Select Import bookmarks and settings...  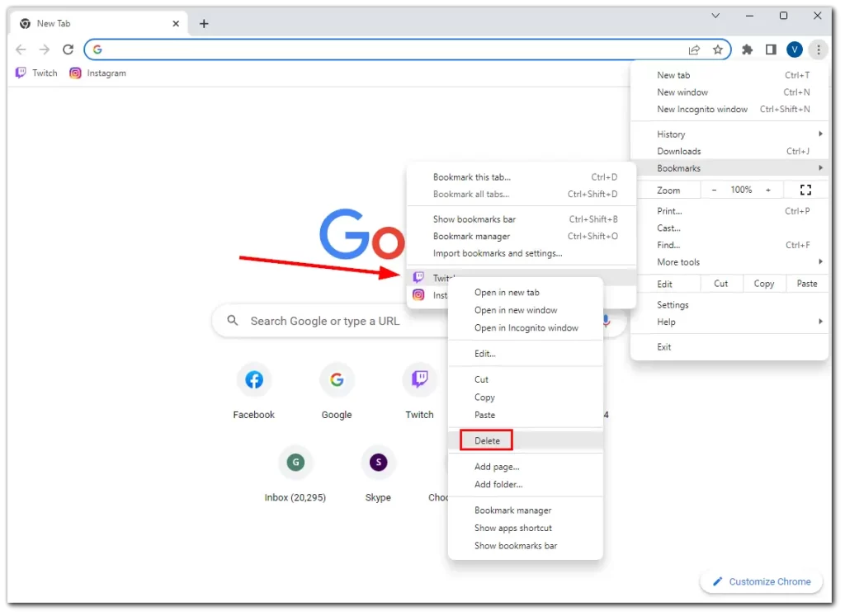[x=522, y=253]
